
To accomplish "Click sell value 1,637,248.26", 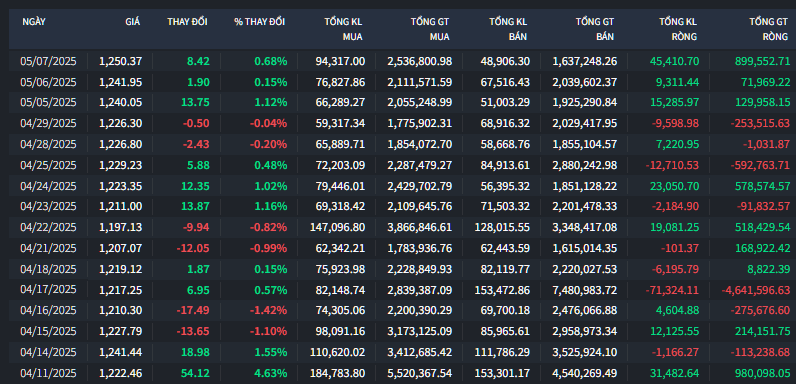I will (x=585, y=61).
